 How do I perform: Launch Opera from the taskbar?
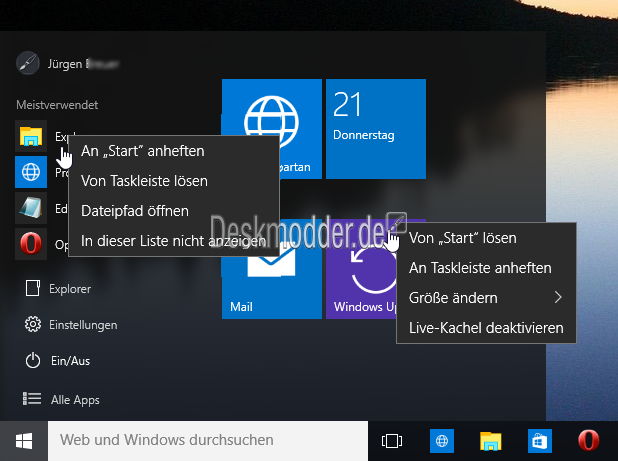click(588, 441)
